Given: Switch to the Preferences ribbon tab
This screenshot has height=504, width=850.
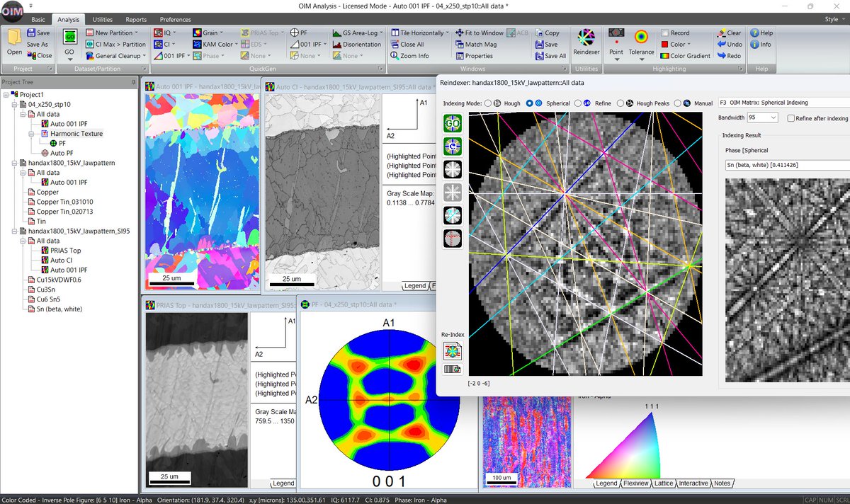Looking at the screenshot, I should tap(175, 19).
